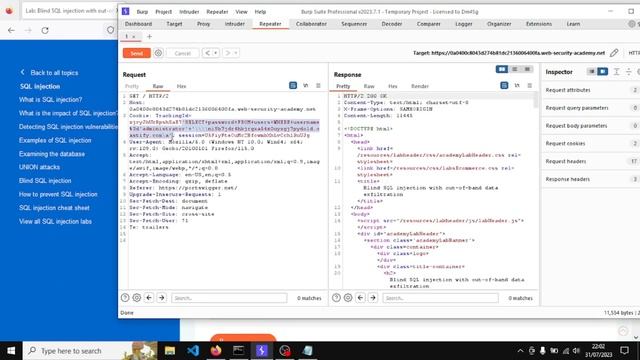Select combined tabbed request/response layout
The image size is (640, 360).
coord(527,69)
